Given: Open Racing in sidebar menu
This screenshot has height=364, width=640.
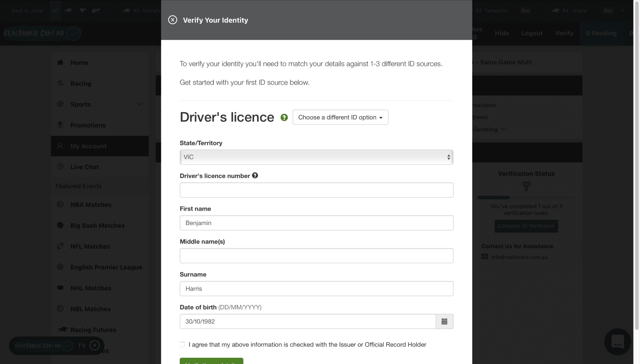Looking at the screenshot, I should coord(100,83).
